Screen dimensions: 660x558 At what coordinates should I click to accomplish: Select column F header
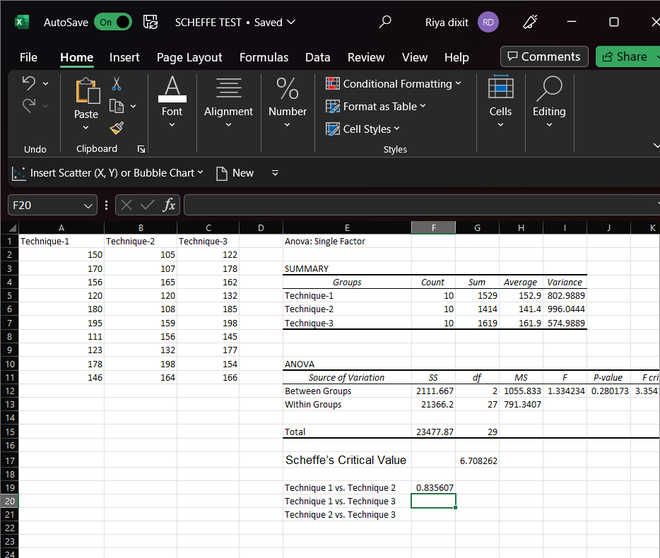pos(434,228)
